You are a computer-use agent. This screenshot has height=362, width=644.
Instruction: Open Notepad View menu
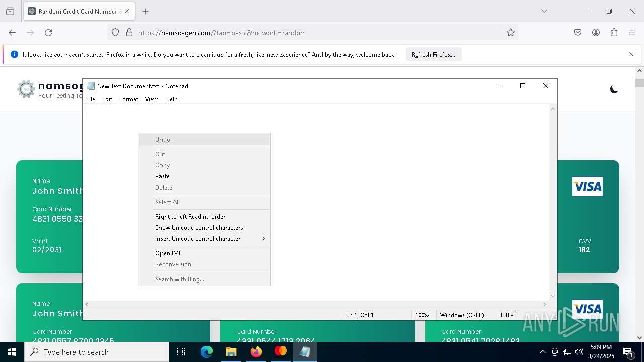click(x=151, y=99)
